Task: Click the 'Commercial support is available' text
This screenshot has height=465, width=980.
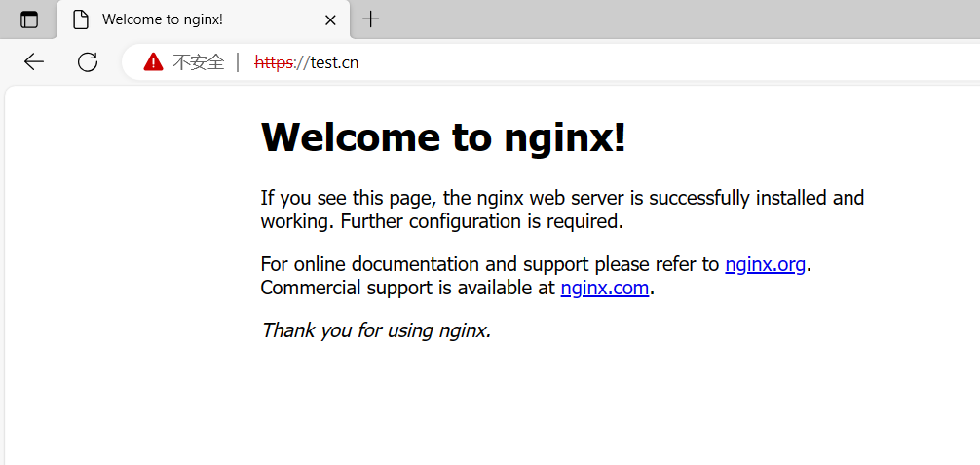Action: point(409,288)
